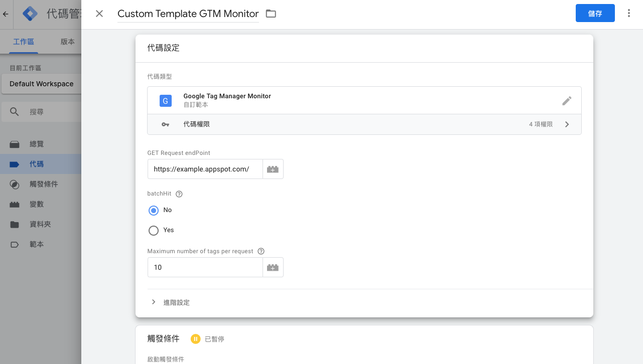This screenshot has height=364, width=643.
Task: Insert a variable into the GET Request endPoint field
Action: 273,169
